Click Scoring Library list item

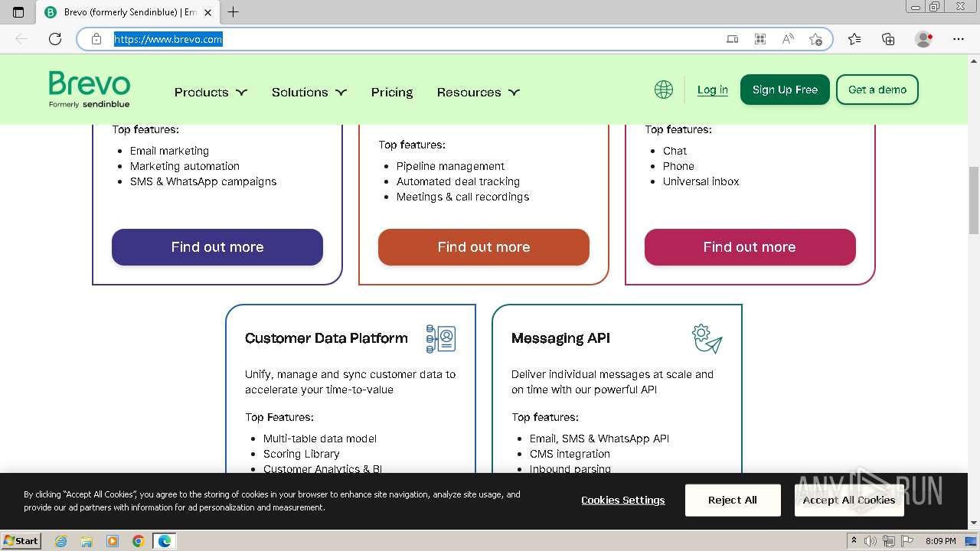[x=302, y=454]
